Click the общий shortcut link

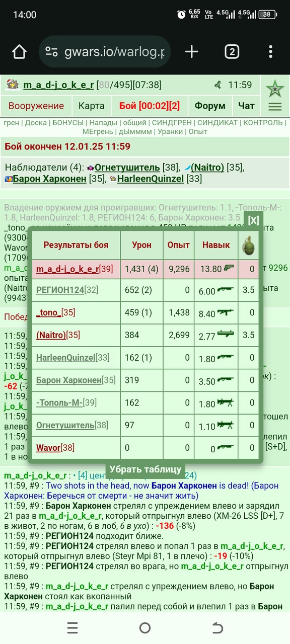click(135, 122)
